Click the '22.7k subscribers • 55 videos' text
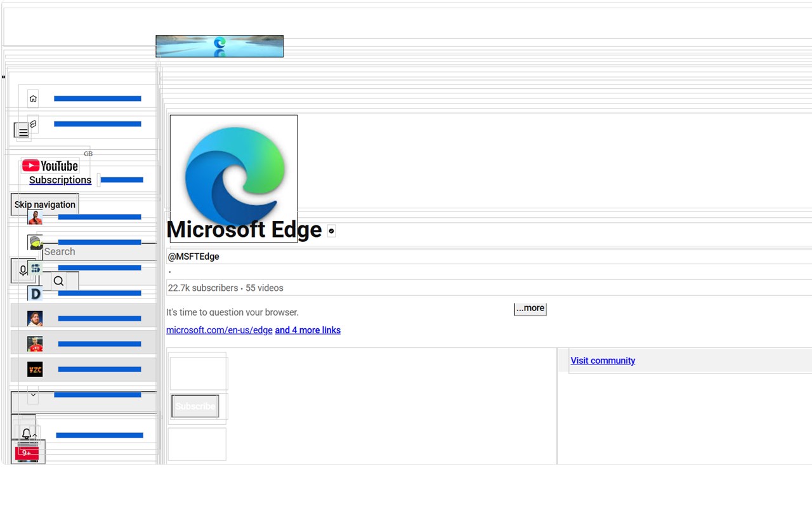Screen dimensions: 812x508 coord(226,288)
